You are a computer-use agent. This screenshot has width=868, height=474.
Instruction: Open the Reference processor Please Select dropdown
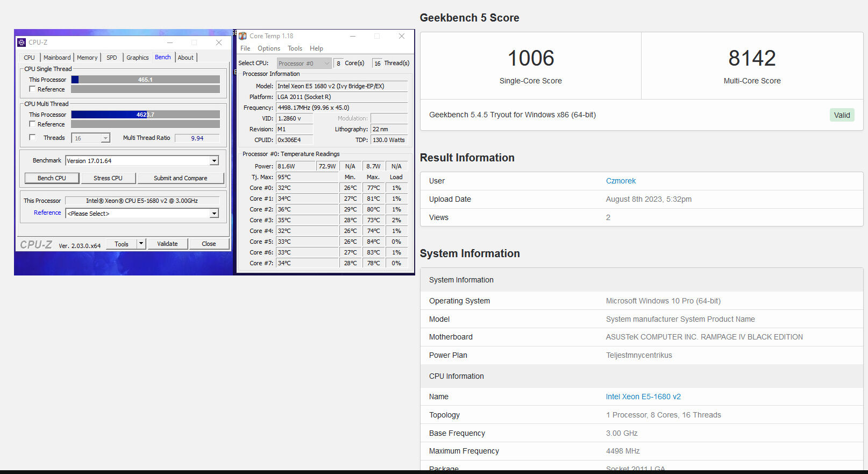tap(142, 214)
